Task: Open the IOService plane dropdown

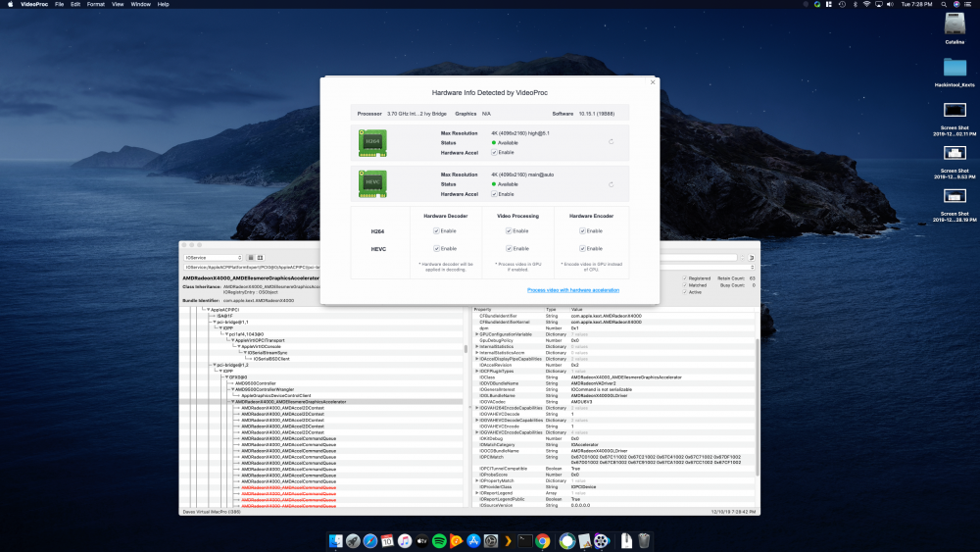Action: click(213, 258)
